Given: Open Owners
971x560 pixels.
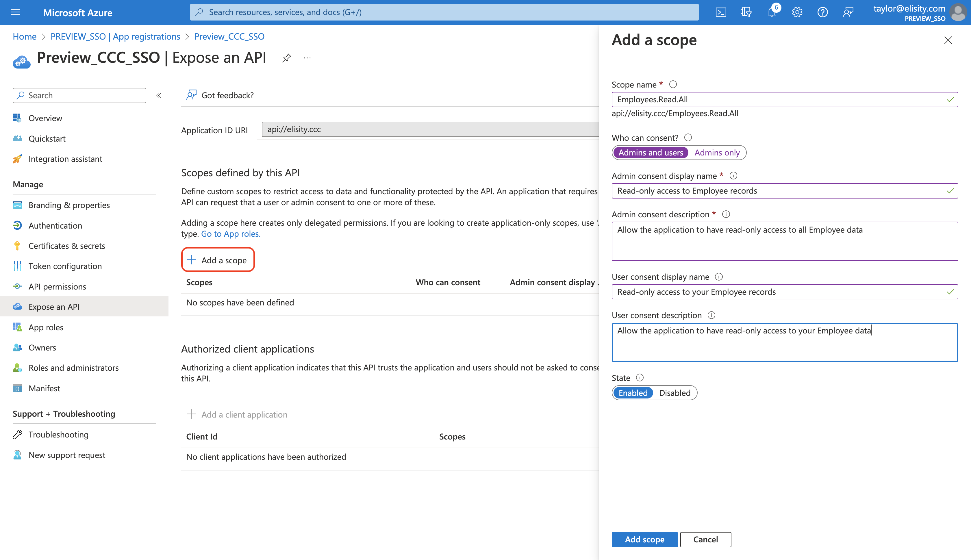Looking at the screenshot, I should (42, 347).
